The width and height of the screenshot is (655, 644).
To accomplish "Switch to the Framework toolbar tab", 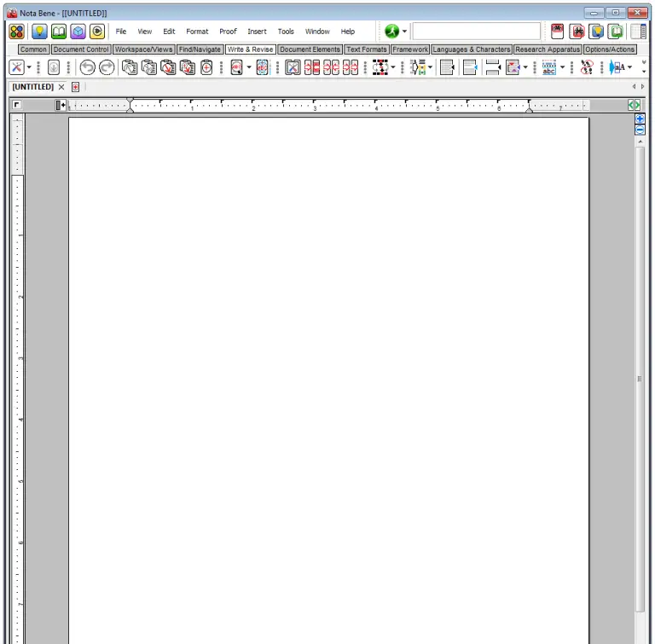I will click(x=410, y=49).
